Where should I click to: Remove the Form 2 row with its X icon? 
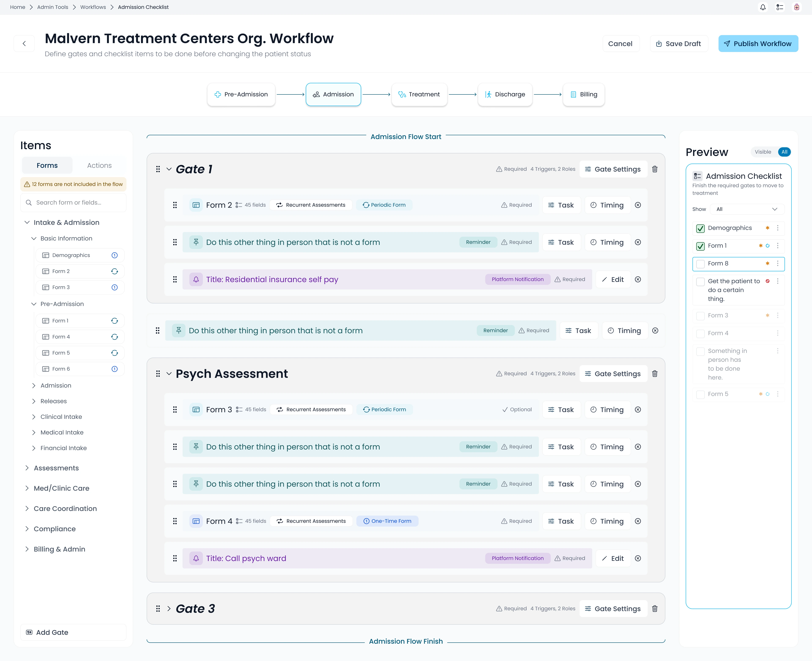click(638, 205)
